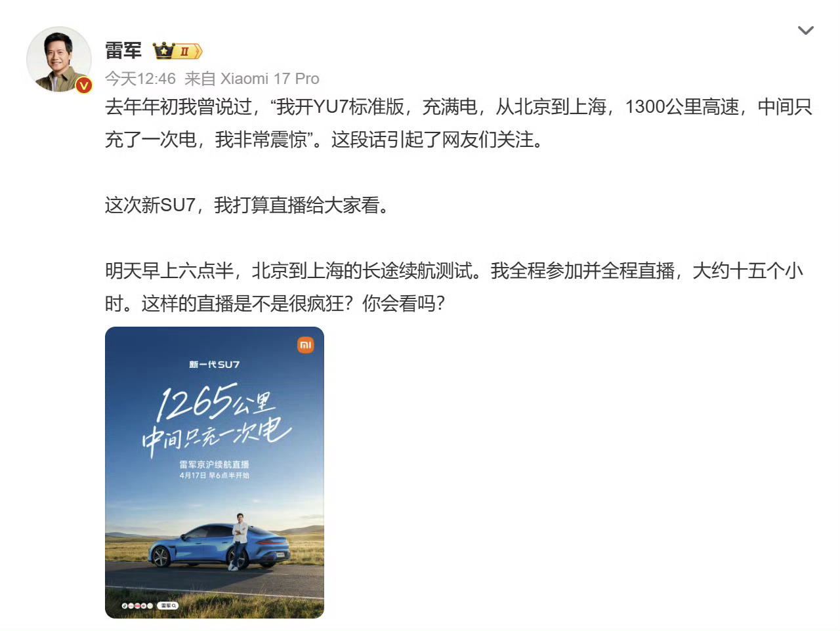Click the Xiaomi 17 Pro source link

point(270,79)
